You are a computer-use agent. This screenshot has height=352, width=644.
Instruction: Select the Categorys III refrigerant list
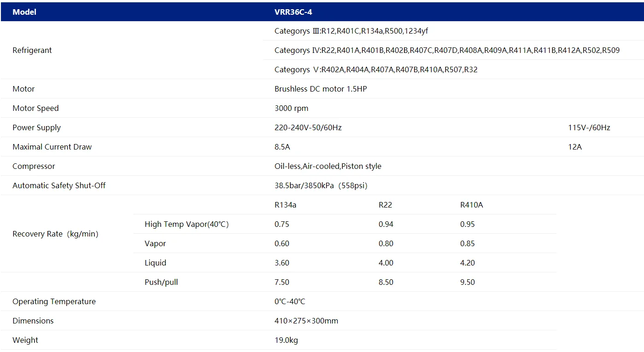click(x=351, y=31)
